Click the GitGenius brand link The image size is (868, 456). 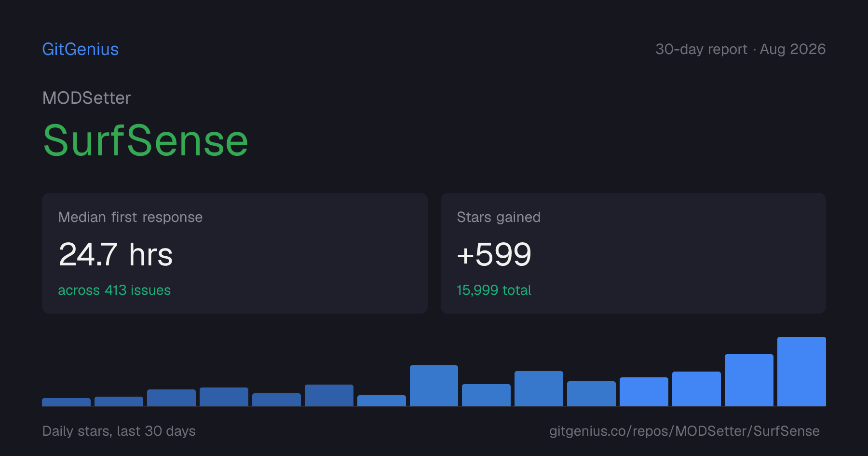tap(81, 49)
